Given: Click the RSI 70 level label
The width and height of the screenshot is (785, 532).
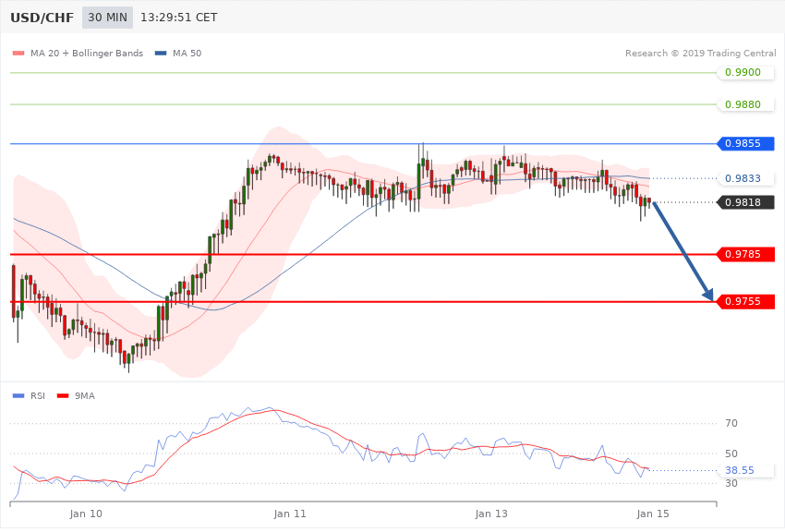Looking at the screenshot, I should click(731, 423).
